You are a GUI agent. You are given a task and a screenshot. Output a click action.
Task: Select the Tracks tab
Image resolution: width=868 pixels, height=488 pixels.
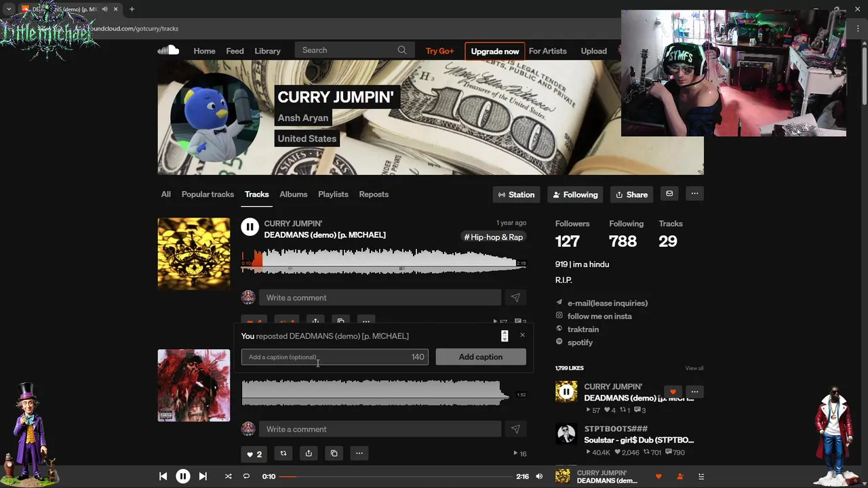(x=256, y=195)
